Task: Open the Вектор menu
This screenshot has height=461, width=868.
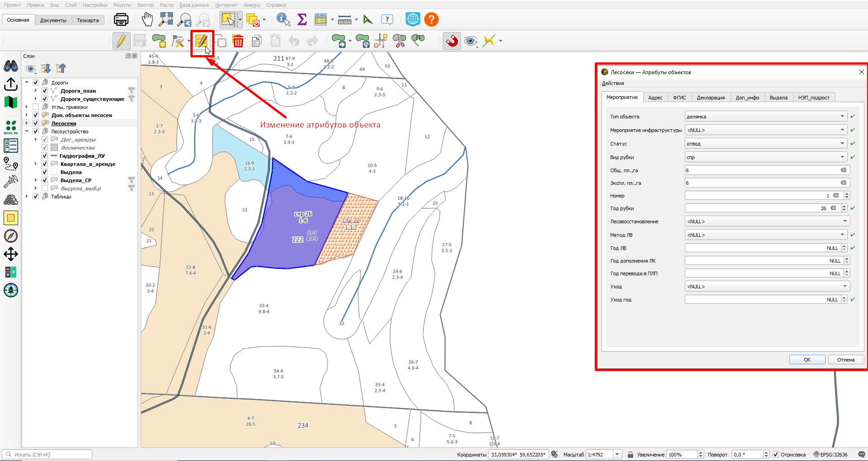Action: point(146,5)
